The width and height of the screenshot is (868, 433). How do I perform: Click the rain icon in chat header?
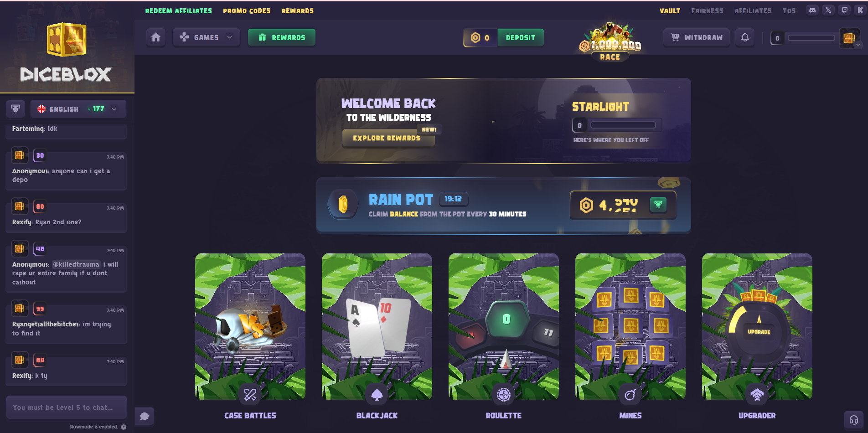[x=15, y=109]
